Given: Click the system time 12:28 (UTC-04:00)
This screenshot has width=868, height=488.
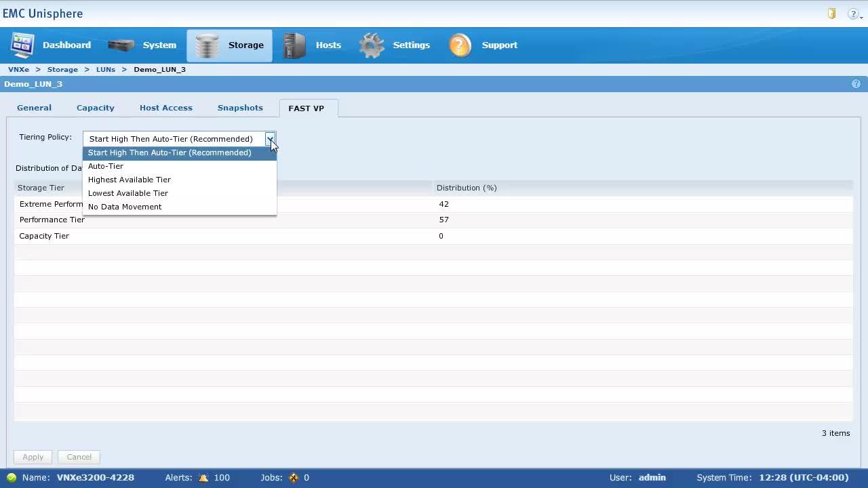Looking at the screenshot, I should tap(804, 478).
